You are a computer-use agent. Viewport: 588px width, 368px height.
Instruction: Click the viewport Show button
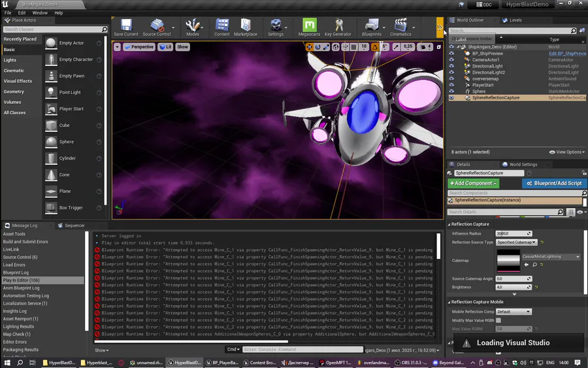click(x=183, y=47)
